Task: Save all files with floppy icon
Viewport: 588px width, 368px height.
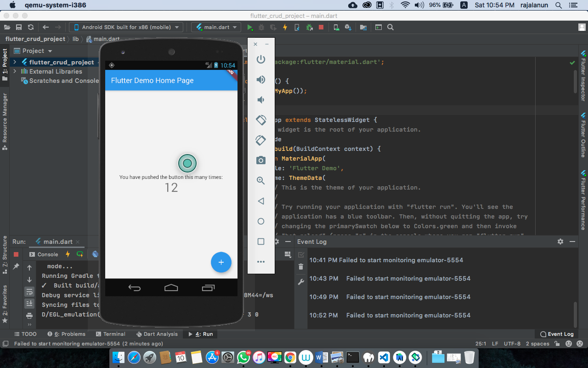Action: point(19,27)
